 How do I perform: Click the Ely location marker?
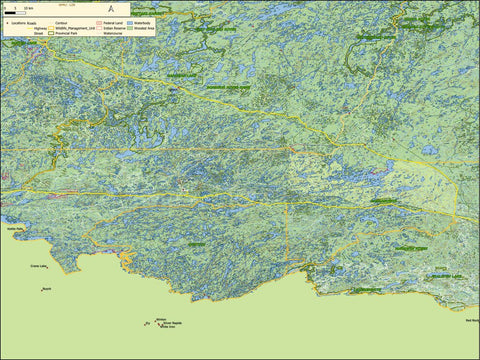(x=145, y=325)
